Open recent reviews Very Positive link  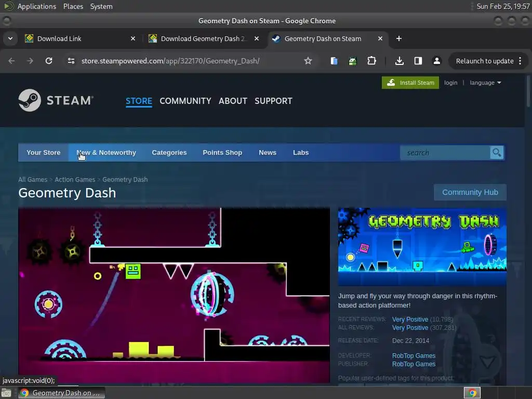(410, 320)
